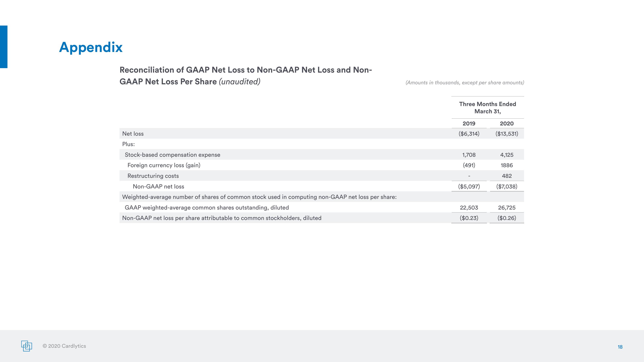
Task: Click the 'Net loss' row label
Action: coord(133,134)
